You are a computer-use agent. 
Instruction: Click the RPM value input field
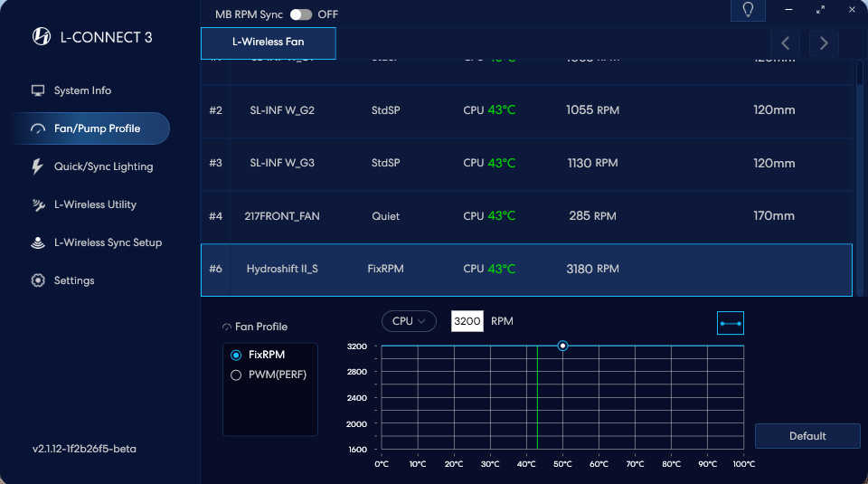(x=467, y=321)
